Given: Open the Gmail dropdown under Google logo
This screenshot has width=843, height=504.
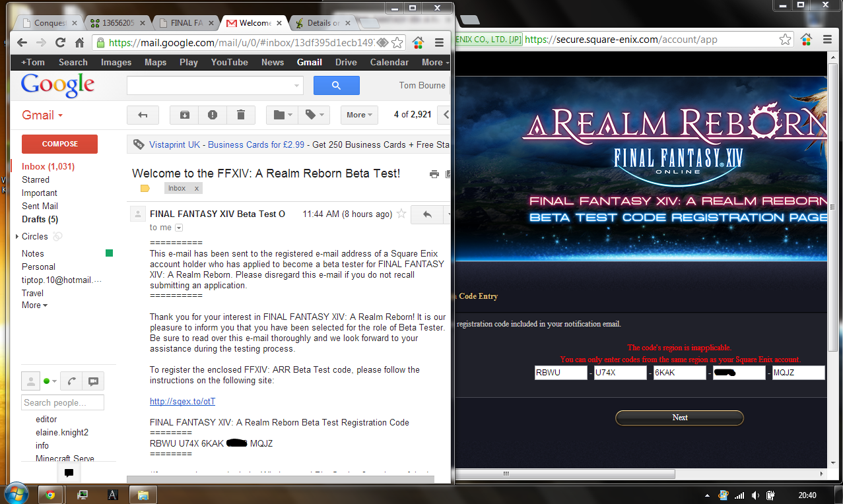Looking at the screenshot, I should click(x=42, y=115).
